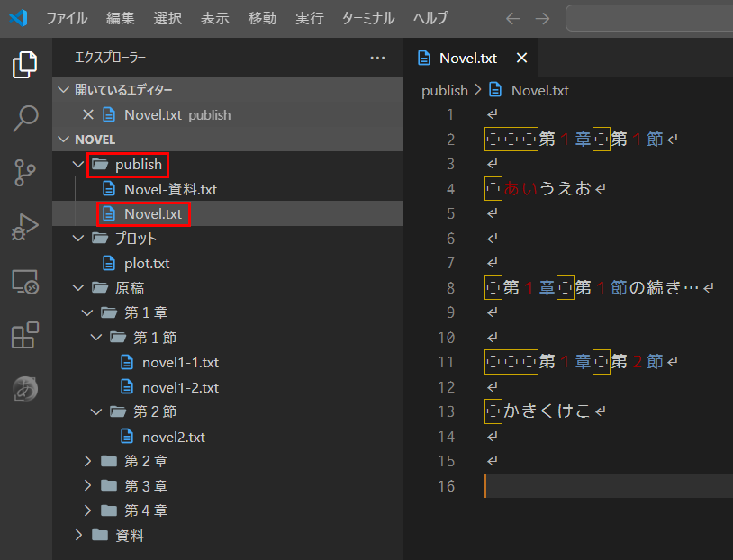Image resolution: width=733 pixels, height=560 pixels.
Task: Click the あ extension icon in activity bar
Action: (25, 389)
